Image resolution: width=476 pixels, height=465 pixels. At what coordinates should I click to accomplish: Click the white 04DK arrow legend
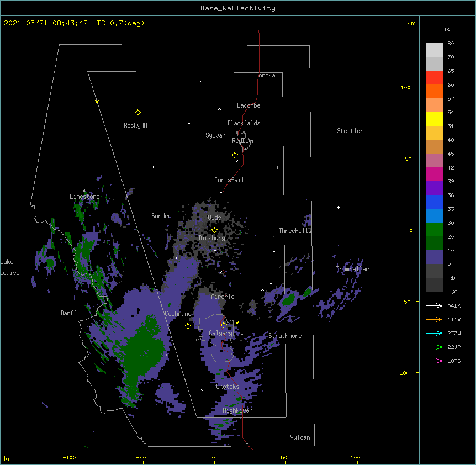point(434,305)
